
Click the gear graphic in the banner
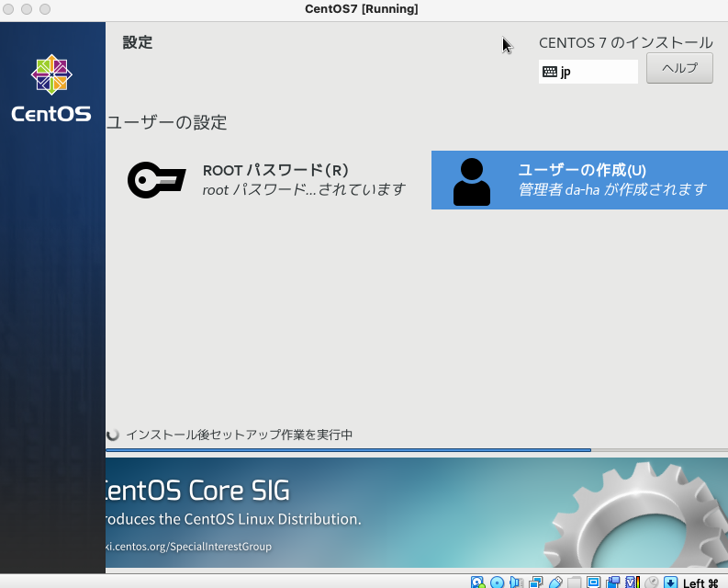tap(636, 515)
